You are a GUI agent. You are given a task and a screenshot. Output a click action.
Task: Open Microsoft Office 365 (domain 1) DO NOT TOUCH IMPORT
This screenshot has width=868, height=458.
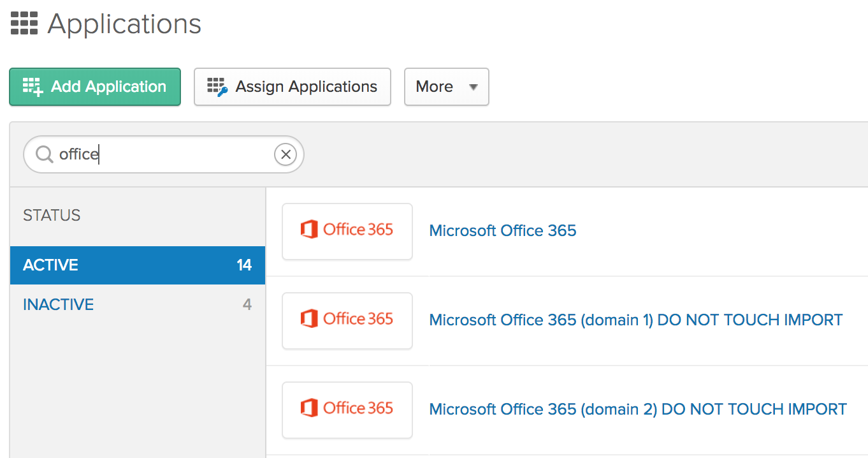(x=636, y=320)
